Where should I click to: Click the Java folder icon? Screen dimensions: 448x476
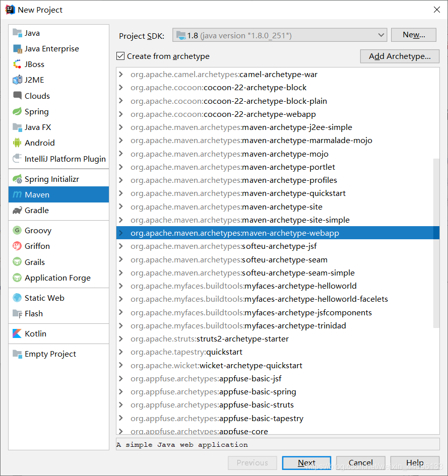click(17, 33)
